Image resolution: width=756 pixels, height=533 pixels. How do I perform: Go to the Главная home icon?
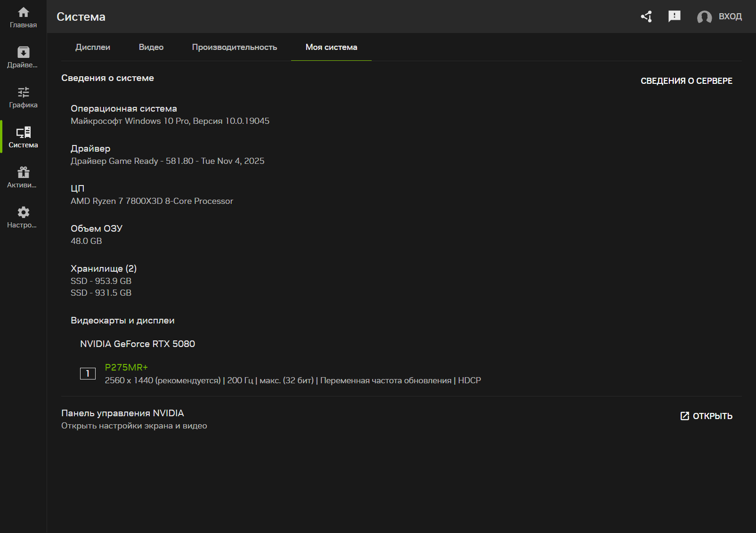(x=23, y=13)
